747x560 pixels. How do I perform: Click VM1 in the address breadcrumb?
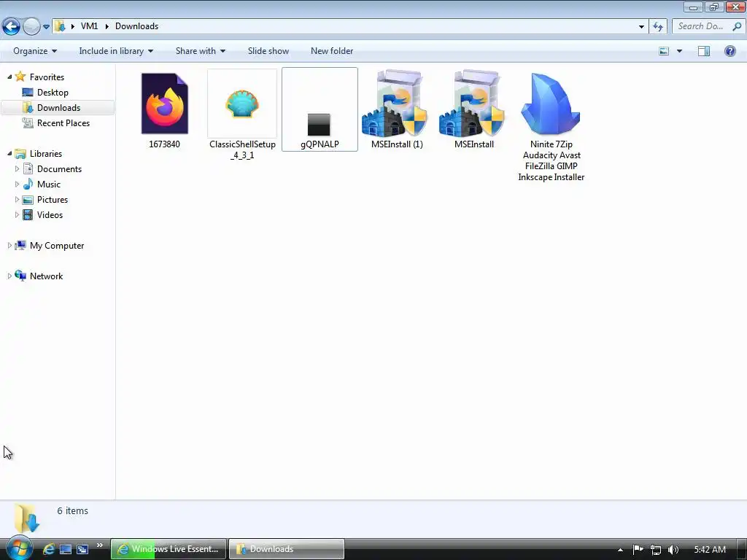point(89,26)
